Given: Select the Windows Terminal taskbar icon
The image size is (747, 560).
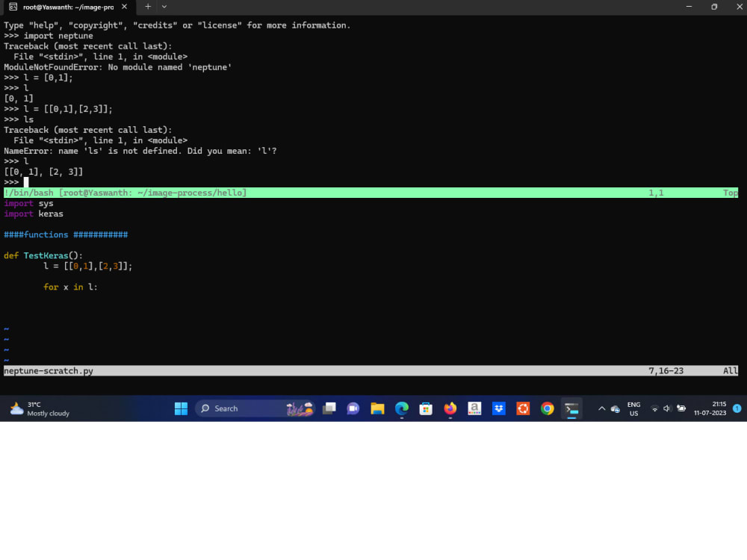Looking at the screenshot, I should 571,408.
